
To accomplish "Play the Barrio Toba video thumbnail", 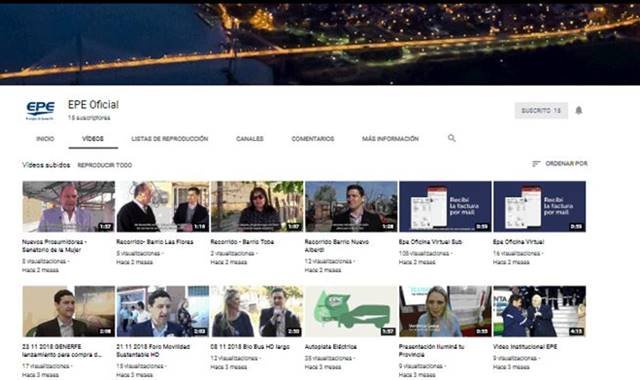I will [x=257, y=207].
